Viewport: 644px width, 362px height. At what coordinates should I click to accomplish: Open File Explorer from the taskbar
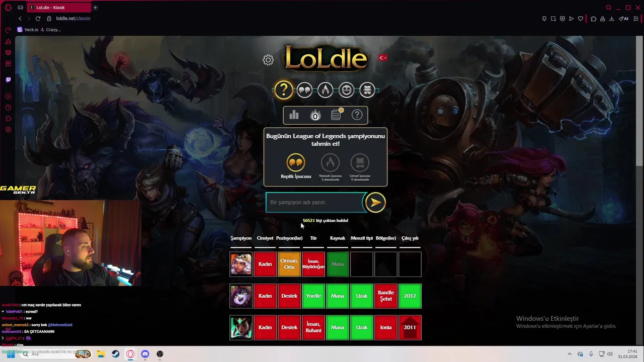pos(101,354)
